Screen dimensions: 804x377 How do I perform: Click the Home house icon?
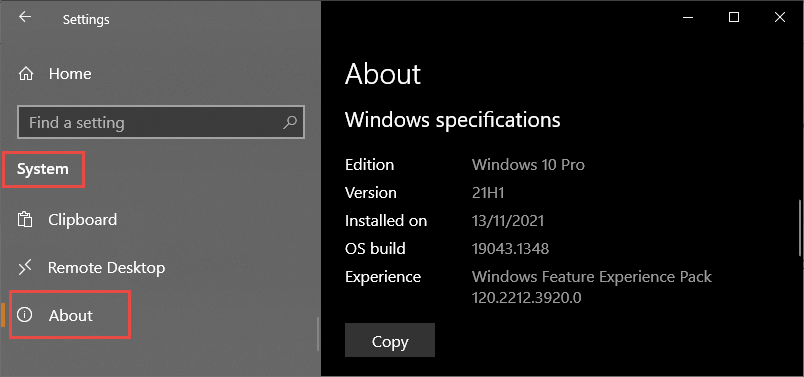tap(25, 74)
